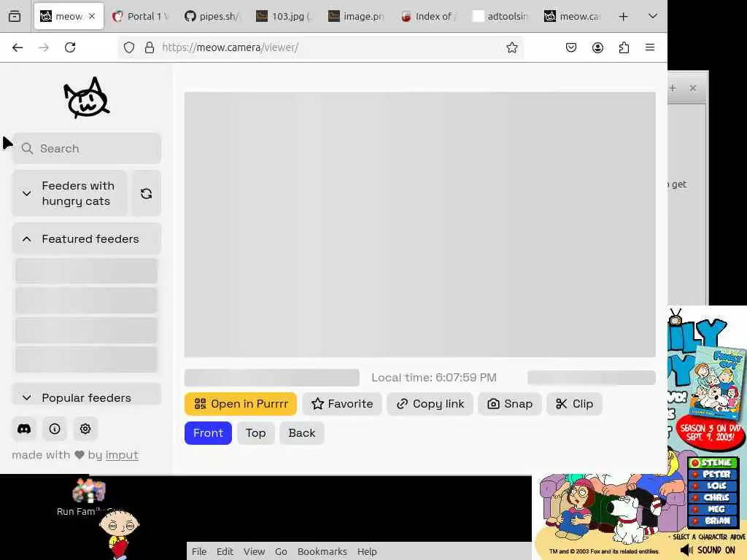Bookmark this page with star icon
This screenshot has width=747, height=560.
coord(512,47)
